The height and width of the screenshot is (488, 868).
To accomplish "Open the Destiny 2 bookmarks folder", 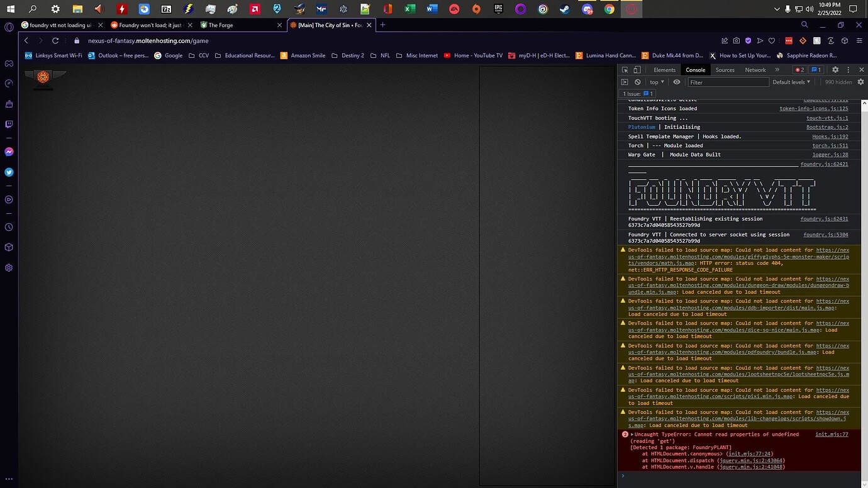I will point(348,55).
